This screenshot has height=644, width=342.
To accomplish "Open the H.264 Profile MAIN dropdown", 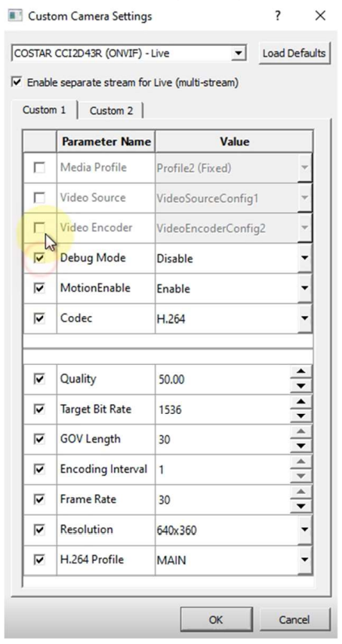I will (x=304, y=560).
